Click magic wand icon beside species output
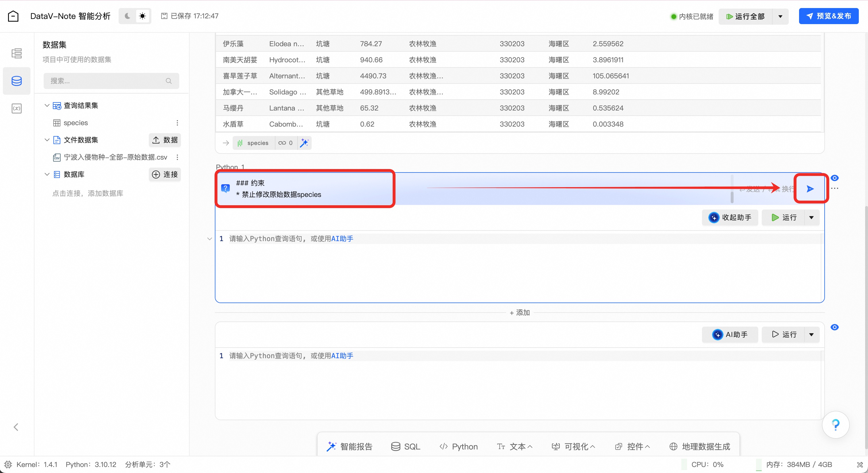Screen dimensions: 868x473 304,143
